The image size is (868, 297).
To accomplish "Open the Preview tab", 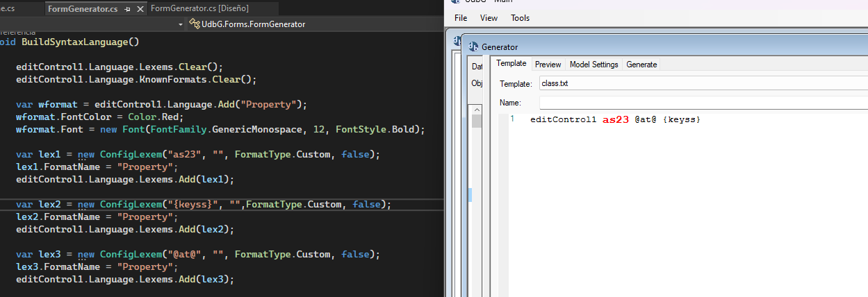I will (548, 65).
